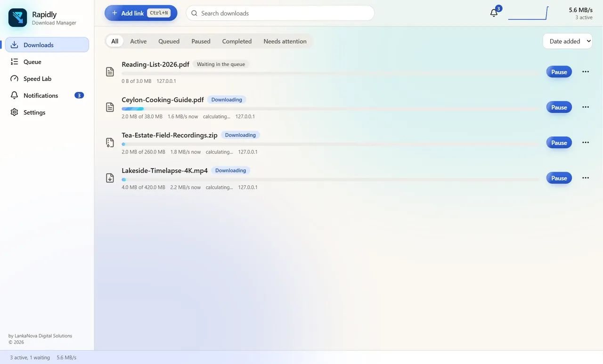603x364 pixels.
Task: Click the Waiting in the queue badge
Action: (x=221, y=64)
